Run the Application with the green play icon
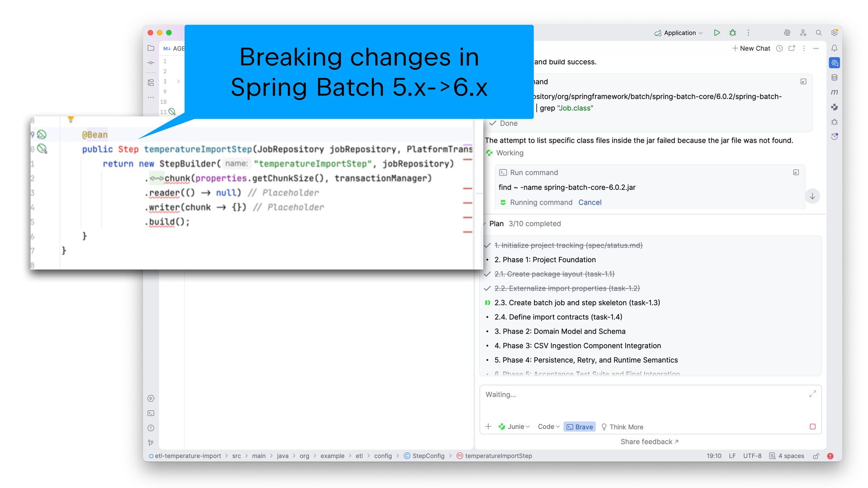This screenshot has width=868, height=488. pos(717,33)
